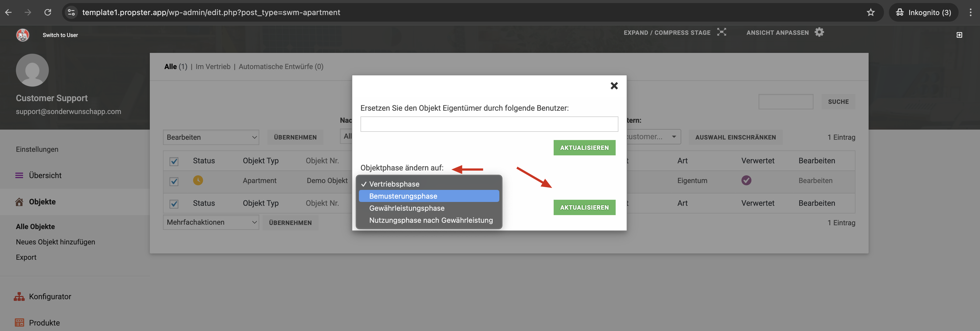Click the purple Verwertet checkmark icon

[x=746, y=180]
